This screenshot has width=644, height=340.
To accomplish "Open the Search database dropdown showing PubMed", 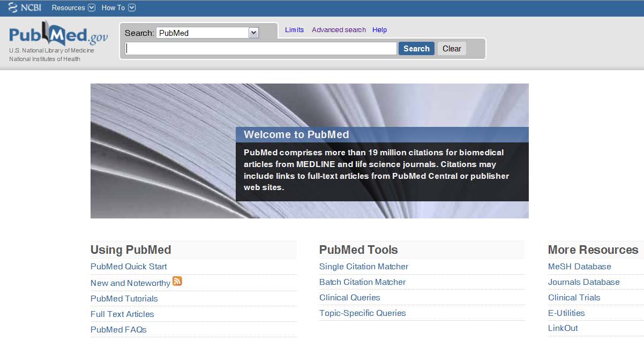I will coord(207,33).
